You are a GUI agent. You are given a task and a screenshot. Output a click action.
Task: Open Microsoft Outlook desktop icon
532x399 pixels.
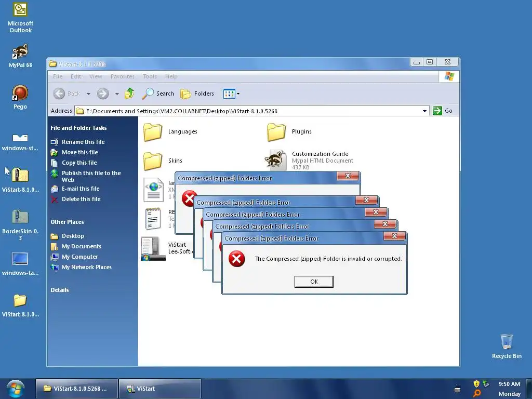[x=20, y=18]
